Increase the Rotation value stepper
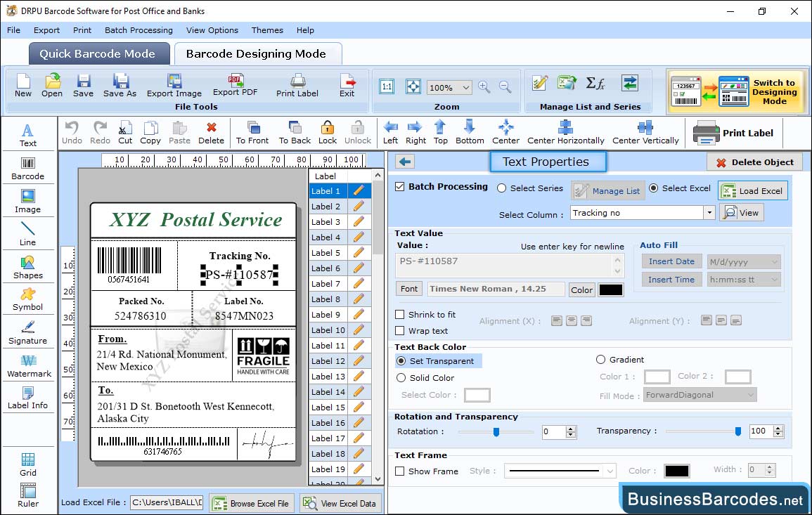Screen dimensions: 812x515 (x=571, y=429)
